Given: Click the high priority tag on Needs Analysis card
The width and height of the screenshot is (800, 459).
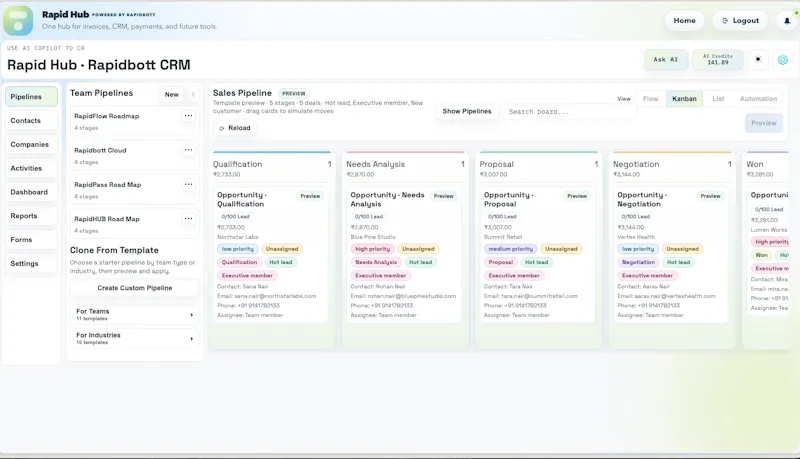Looking at the screenshot, I should (x=372, y=249).
